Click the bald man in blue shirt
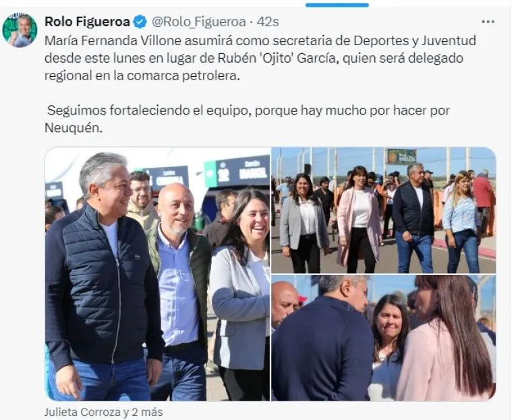This screenshot has height=420, width=518. [x=180, y=291]
